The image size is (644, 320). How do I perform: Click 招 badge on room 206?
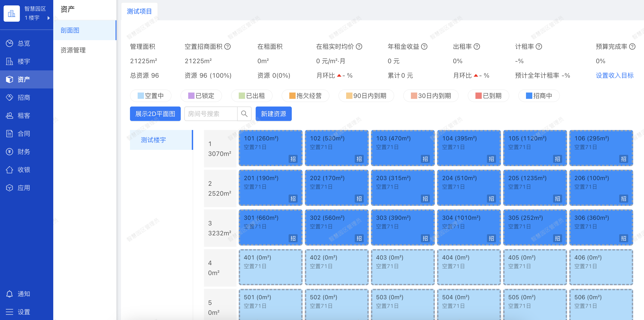623,199
